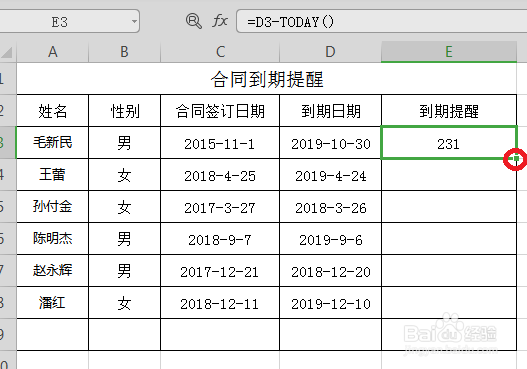Viewport: 527px width, 369px height.
Task: Select the empty reminder cell for 王蕾
Action: pyautogui.click(x=449, y=175)
